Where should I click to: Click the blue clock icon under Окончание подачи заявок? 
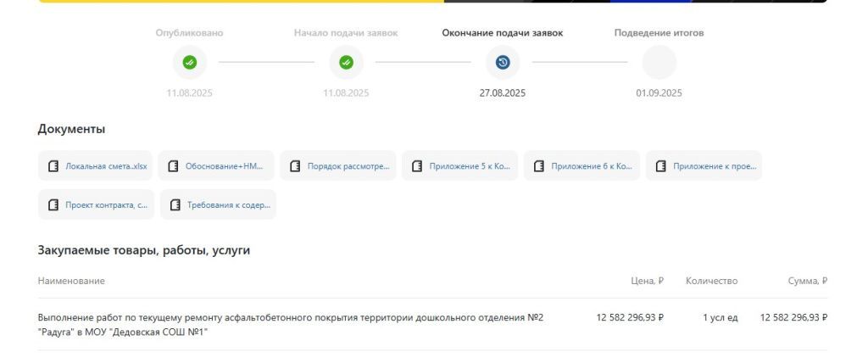point(503,62)
